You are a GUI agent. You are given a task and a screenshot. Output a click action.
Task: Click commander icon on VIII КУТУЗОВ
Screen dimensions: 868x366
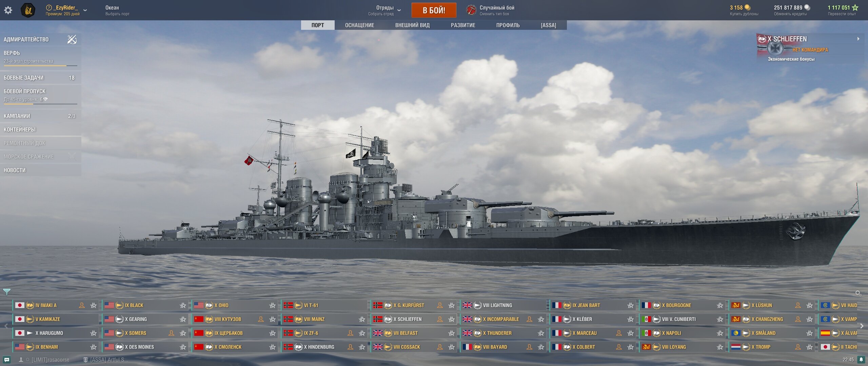point(261,319)
